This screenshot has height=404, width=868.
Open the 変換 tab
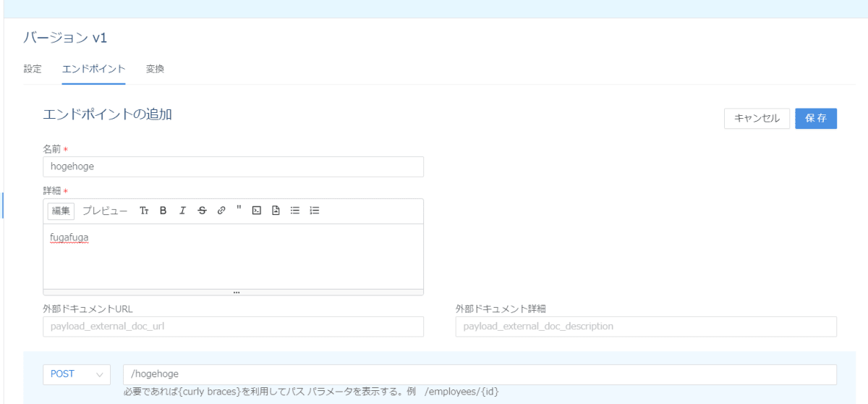pos(155,70)
